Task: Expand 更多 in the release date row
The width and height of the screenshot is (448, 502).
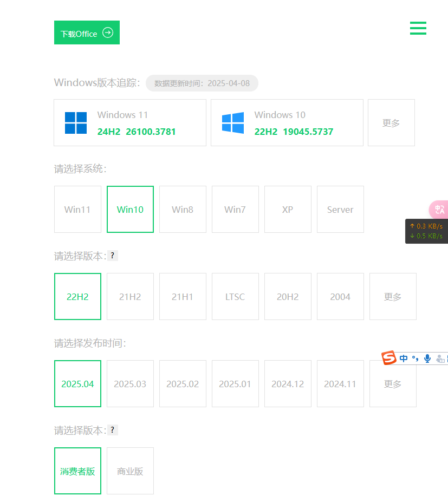Action: click(393, 383)
